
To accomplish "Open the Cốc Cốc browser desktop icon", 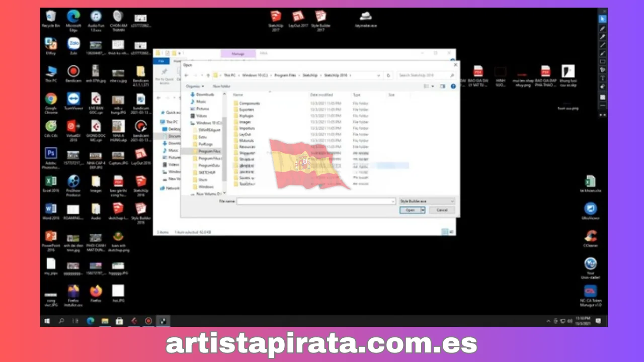I will pyautogui.click(x=51, y=129).
